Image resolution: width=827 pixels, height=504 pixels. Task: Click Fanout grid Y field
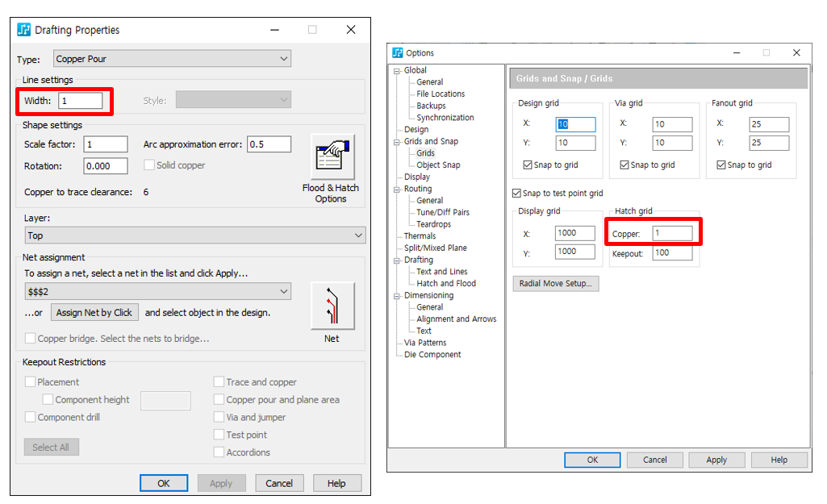pos(769,143)
